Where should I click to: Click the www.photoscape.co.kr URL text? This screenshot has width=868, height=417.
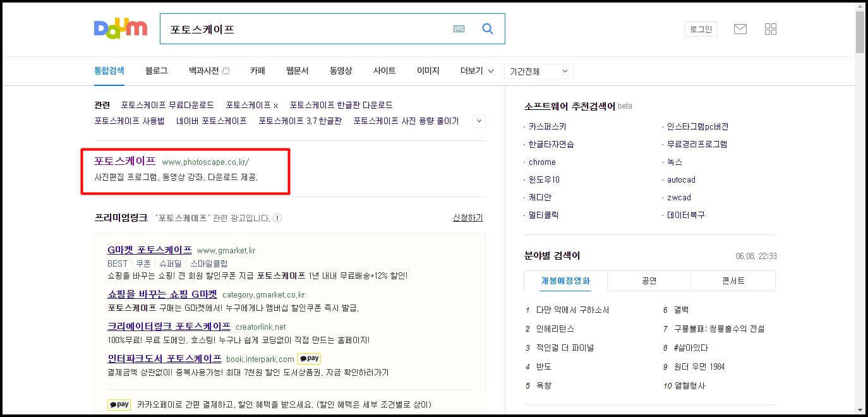tap(205, 162)
